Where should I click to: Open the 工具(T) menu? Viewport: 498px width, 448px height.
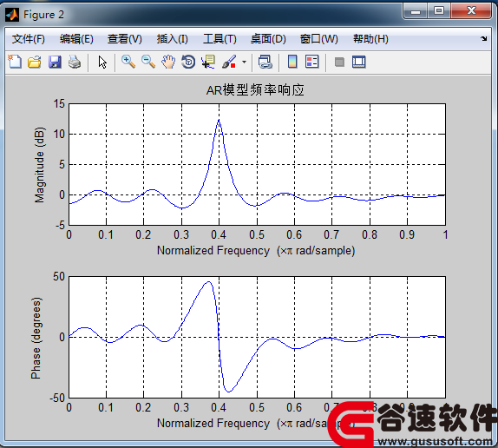click(x=220, y=39)
